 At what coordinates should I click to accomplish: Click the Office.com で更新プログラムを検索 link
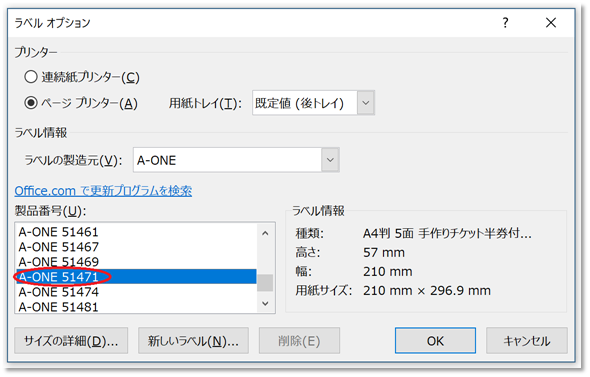pos(103,191)
